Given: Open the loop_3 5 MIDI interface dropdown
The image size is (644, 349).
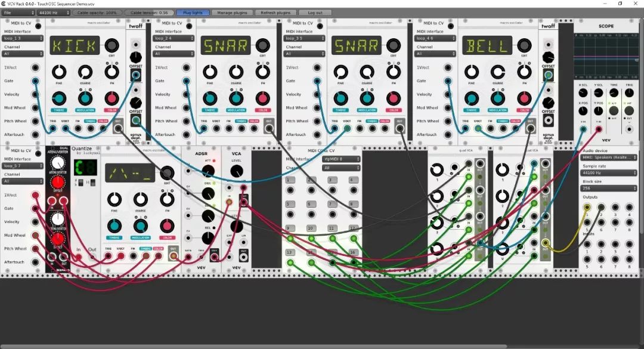Looking at the screenshot, I should [304, 38].
